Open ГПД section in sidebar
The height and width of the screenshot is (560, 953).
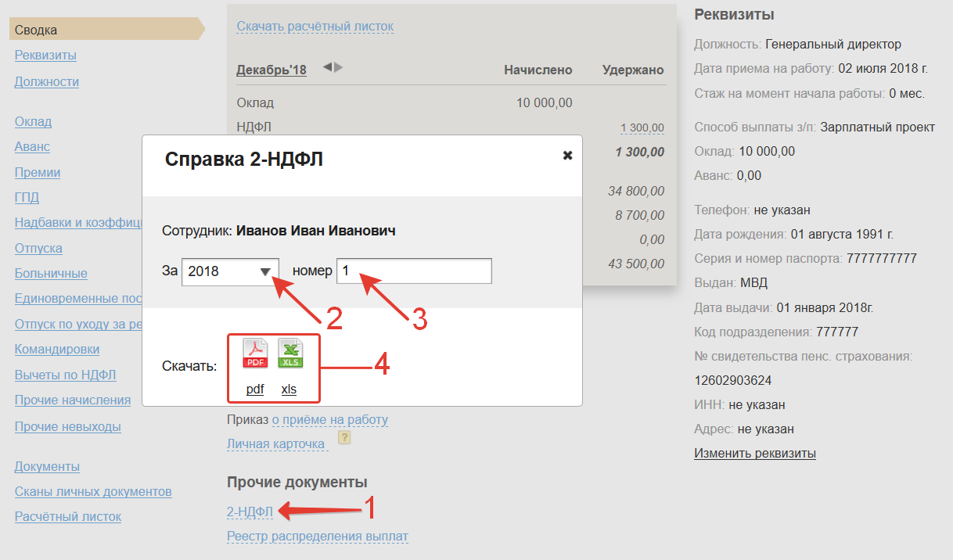pyautogui.click(x=27, y=197)
